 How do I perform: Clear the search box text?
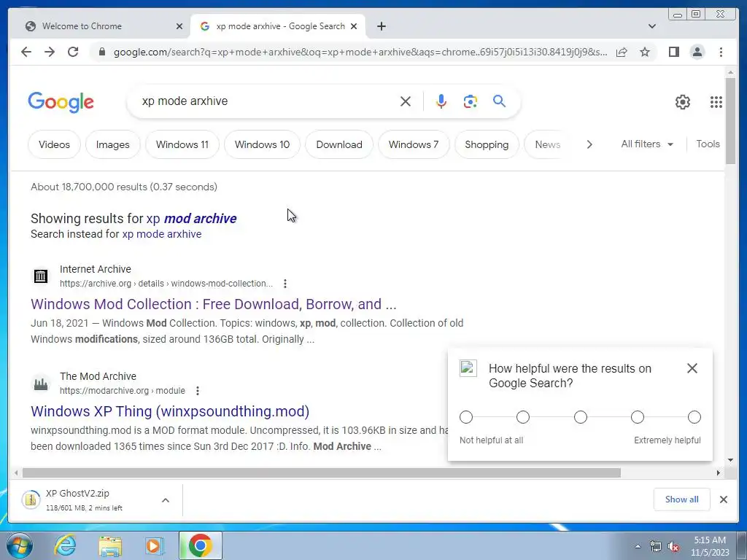406,101
